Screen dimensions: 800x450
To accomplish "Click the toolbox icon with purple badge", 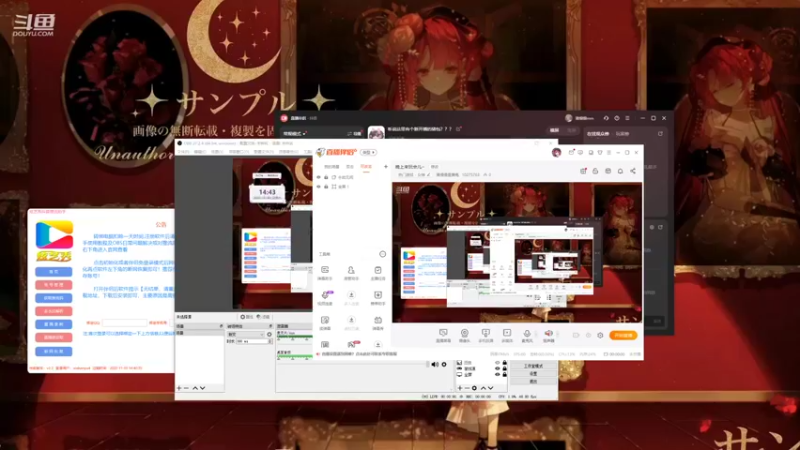I will pos(326,295).
